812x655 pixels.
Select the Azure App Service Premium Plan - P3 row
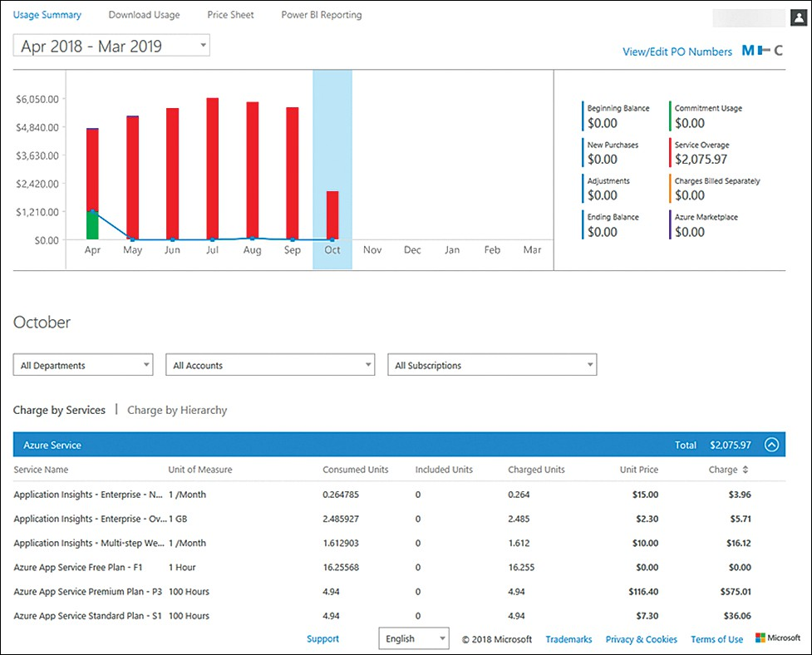(399, 592)
